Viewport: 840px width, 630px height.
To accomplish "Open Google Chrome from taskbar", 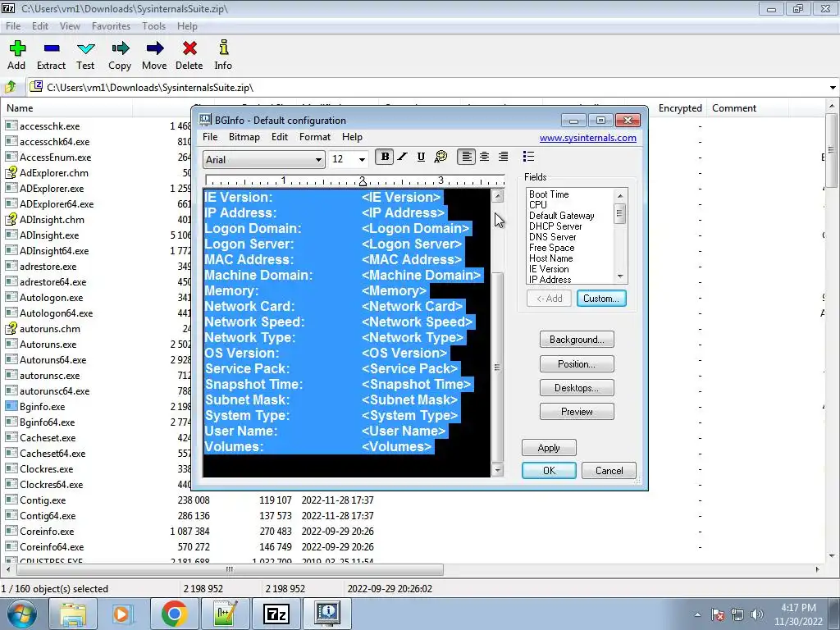I will pyautogui.click(x=174, y=614).
